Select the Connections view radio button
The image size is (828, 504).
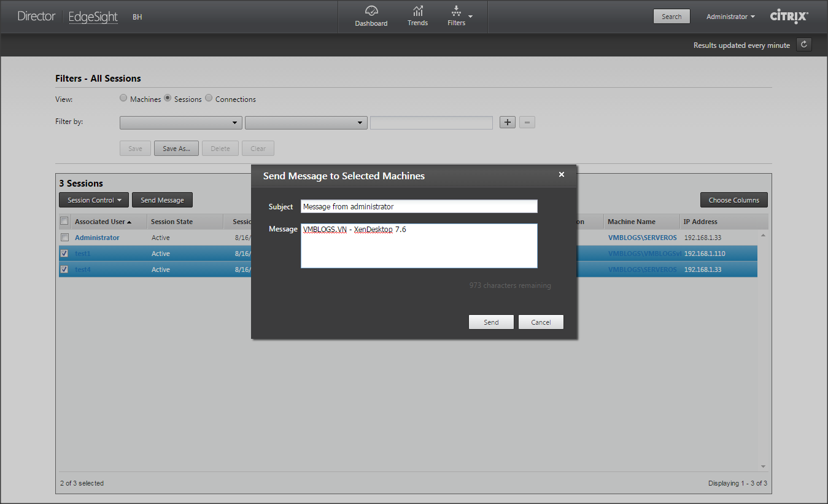point(209,98)
